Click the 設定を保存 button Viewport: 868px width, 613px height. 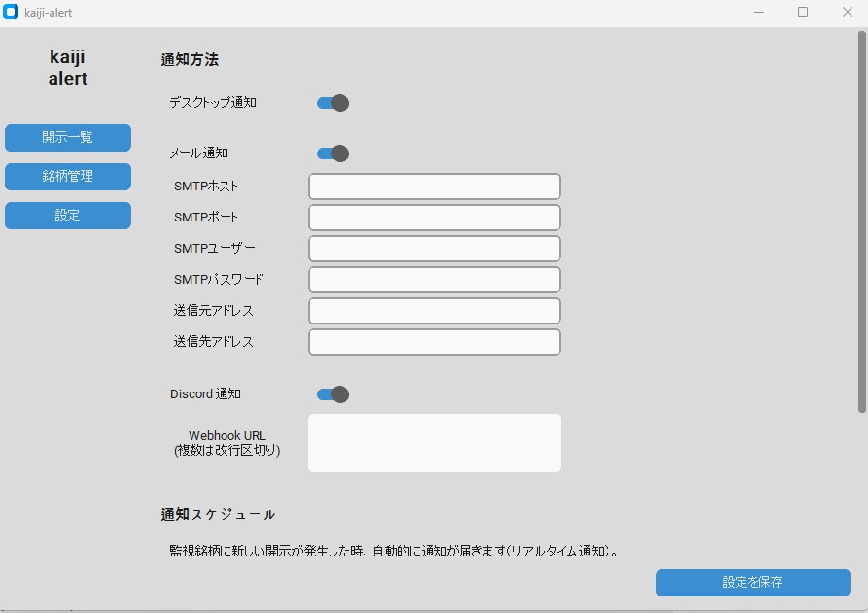[x=753, y=583]
